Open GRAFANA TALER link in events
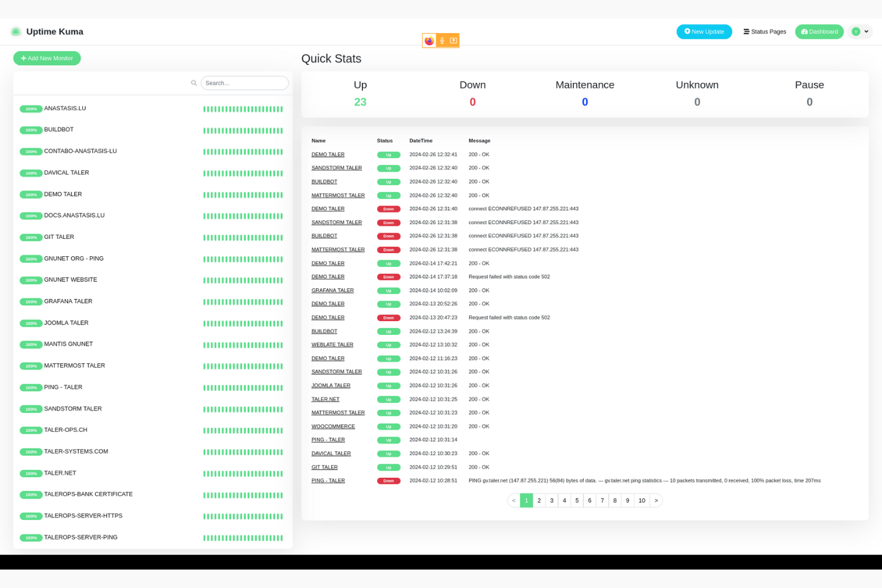 point(333,291)
